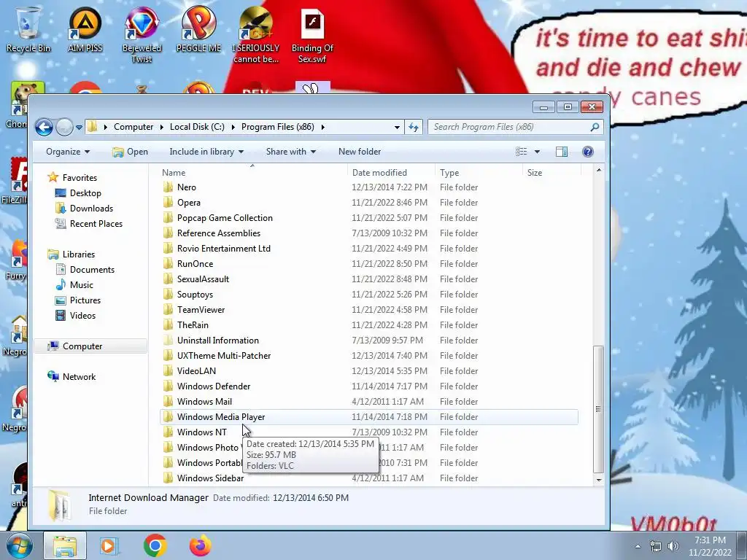
Task: Click the Windows Media Player folder icon
Action: pos(168,416)
